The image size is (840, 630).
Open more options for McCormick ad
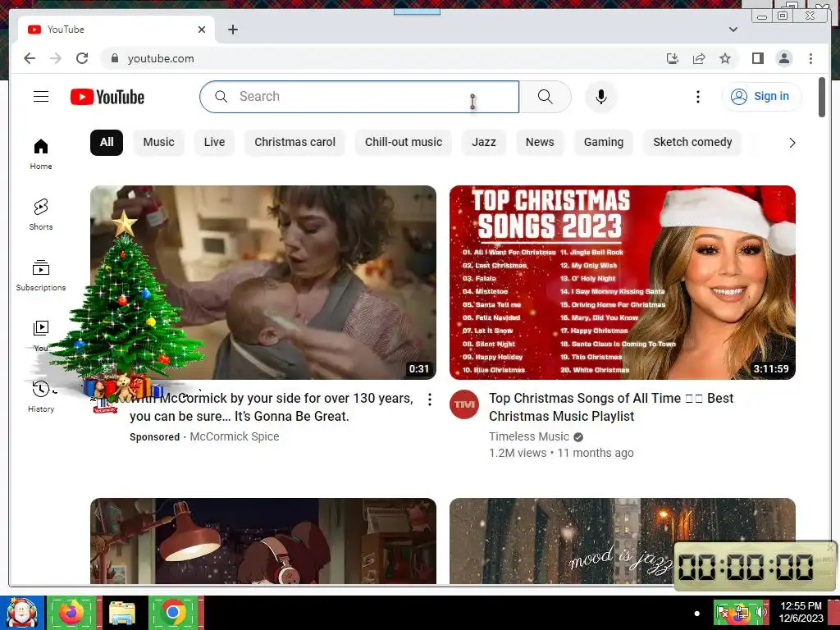coord(430,399)
